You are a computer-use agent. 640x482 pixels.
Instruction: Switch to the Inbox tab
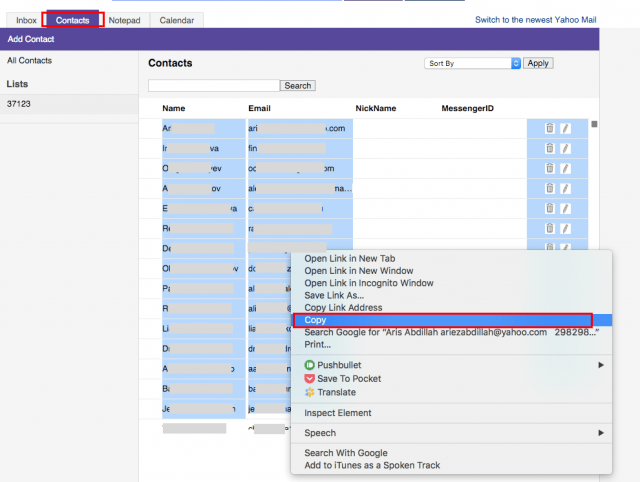(x=26, y=20)
